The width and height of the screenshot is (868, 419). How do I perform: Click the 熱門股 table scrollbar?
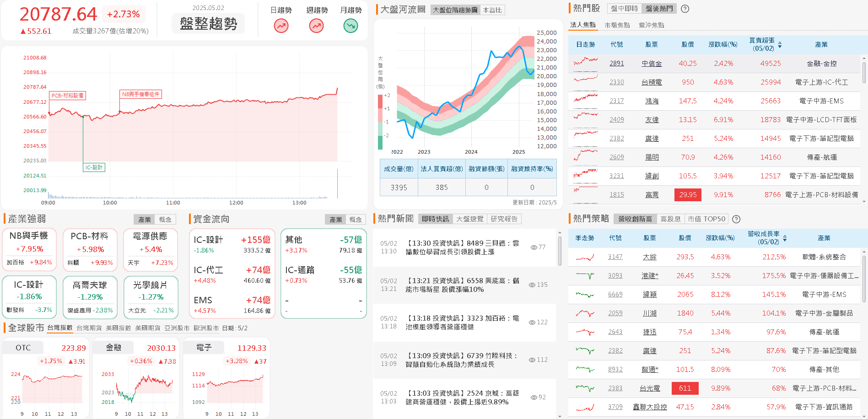point(864,72)
